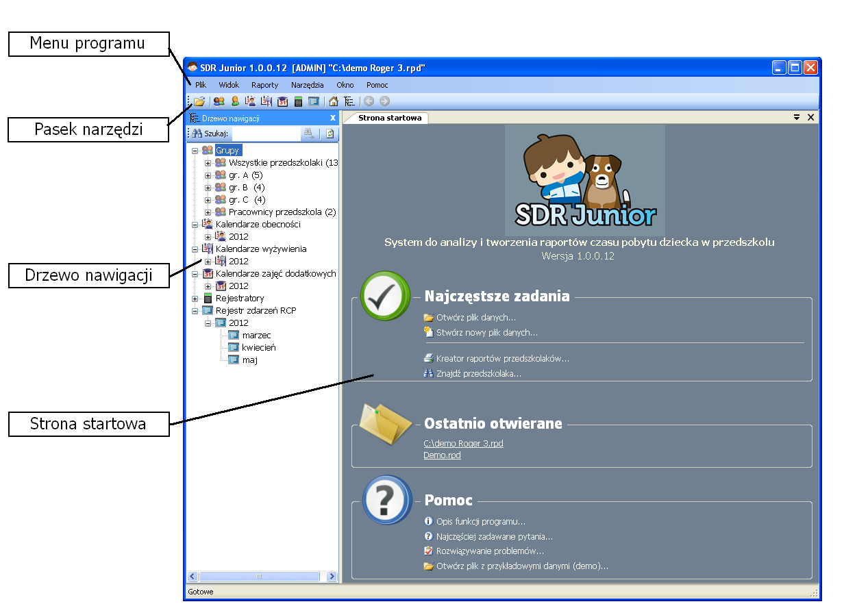Select Pracownicy przedszkola (2) item
Image resolution: width=868 pixels, height=604 pixels.
pos(282,212)
